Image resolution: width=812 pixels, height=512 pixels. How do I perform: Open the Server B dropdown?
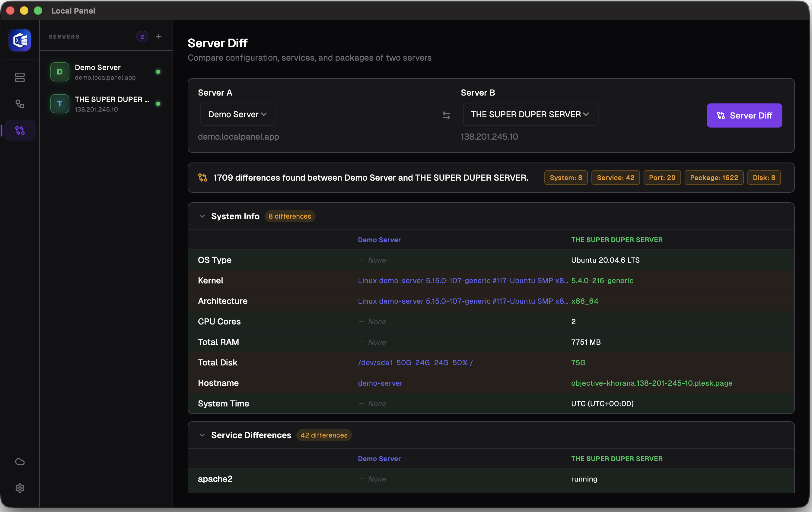pyautogui.click(x=530, y=114)
